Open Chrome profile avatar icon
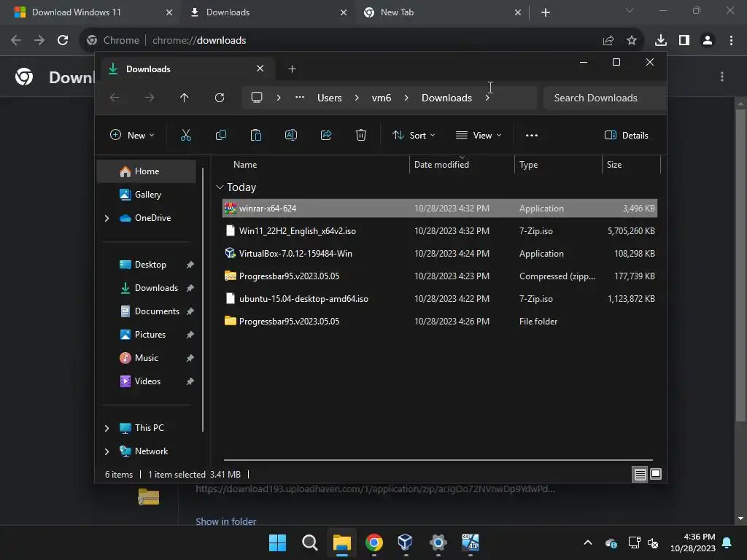Screen dimensions: 747x560 point(708,40)
